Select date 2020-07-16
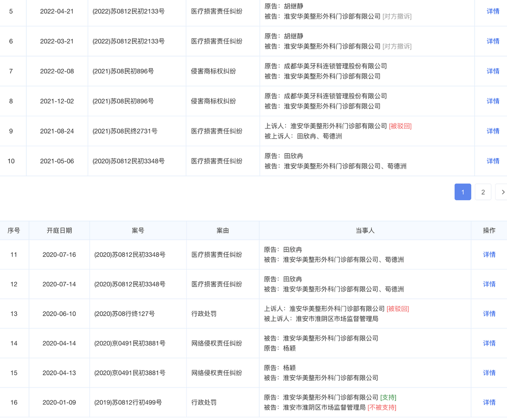Image resolution: width=507 pixels, height=420 pixels. 59,254
